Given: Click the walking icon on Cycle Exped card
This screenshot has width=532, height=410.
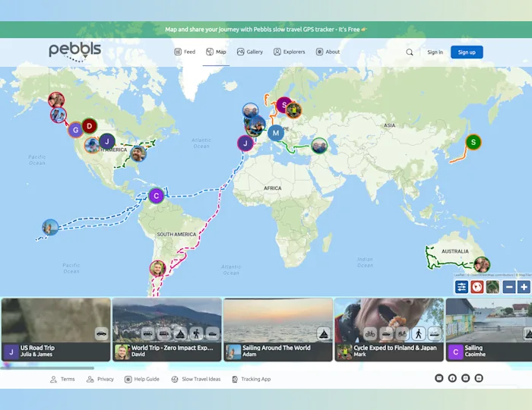Looking at the screenshot, I should 419,334.
